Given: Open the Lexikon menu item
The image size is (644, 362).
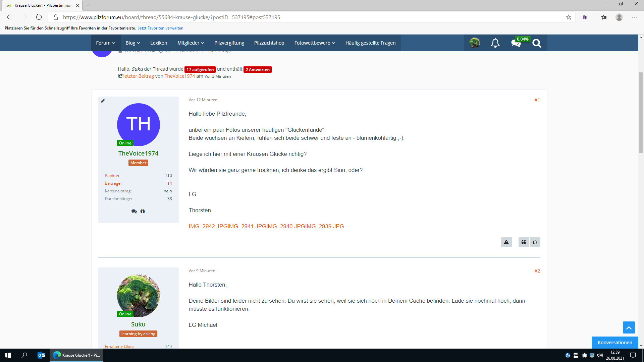Looking at the screenshot, I should point(159,43).
